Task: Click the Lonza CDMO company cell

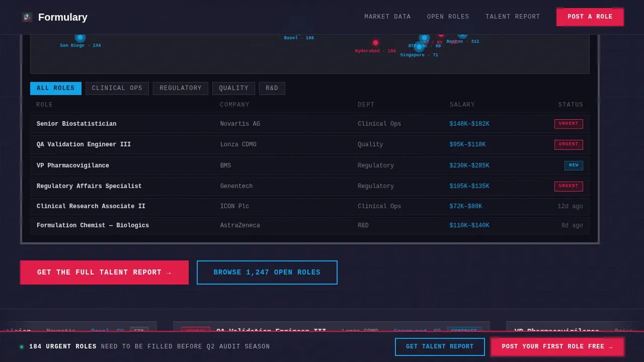Action: [238, 144]
